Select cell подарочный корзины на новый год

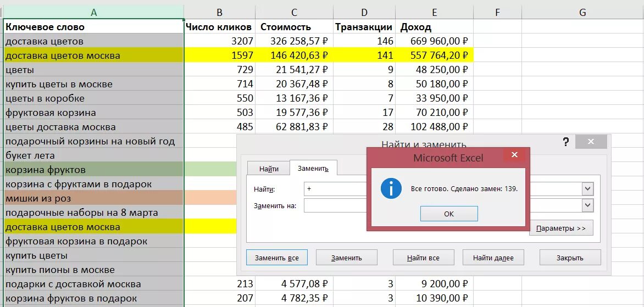point(93,141)
